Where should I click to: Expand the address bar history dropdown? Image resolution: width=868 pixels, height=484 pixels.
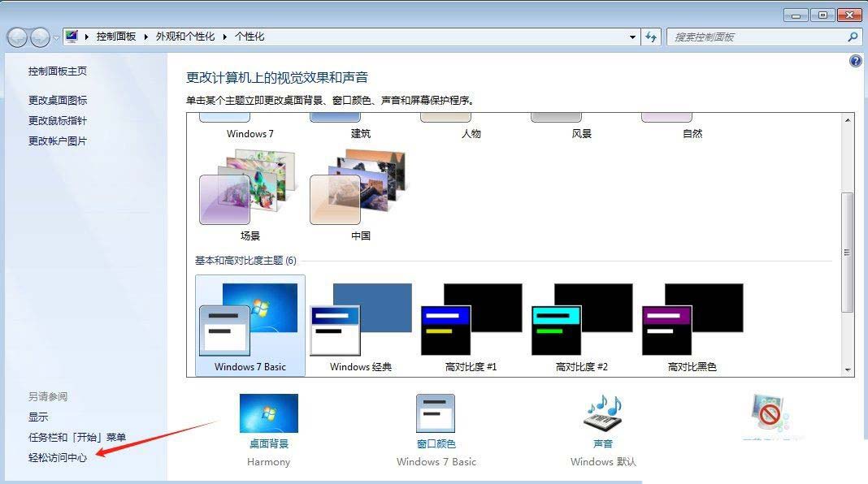pyautogui.click(x=633, y=37)
